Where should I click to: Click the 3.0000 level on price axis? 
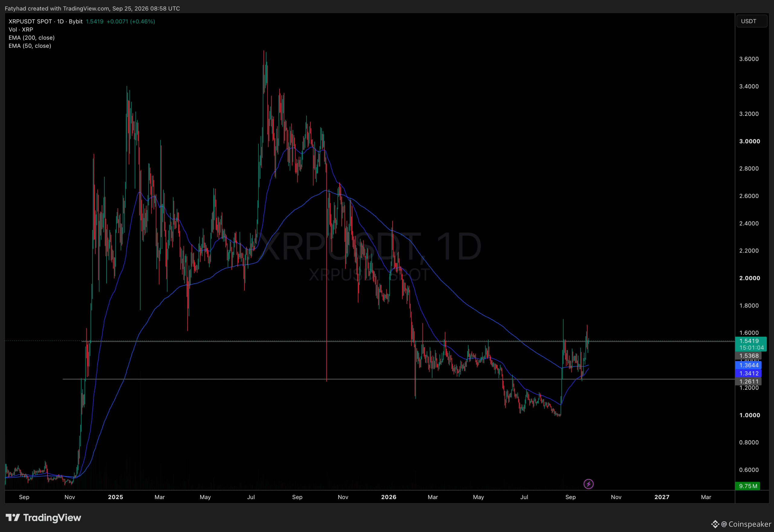[749, 141]
